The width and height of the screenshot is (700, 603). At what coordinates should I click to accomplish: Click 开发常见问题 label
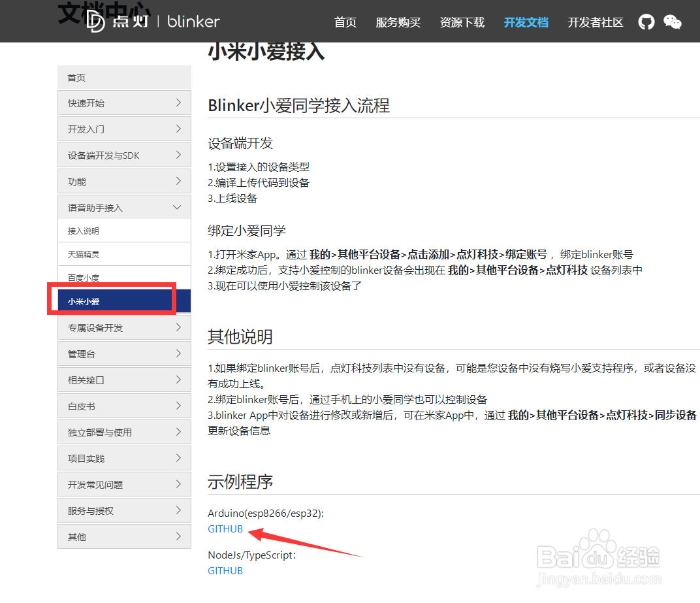[x=95, y=485]
